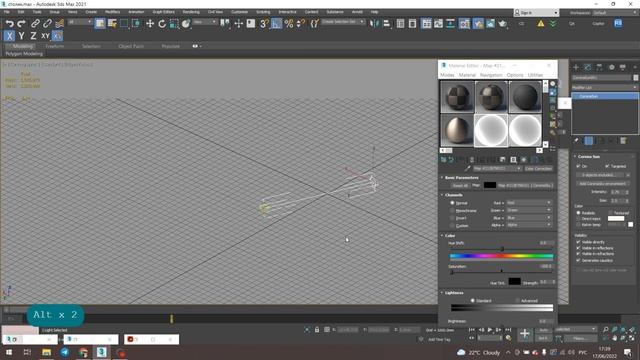
Task: Open the Green channel source dropdown
Action: pyautogui.click(x=529, y=210)
